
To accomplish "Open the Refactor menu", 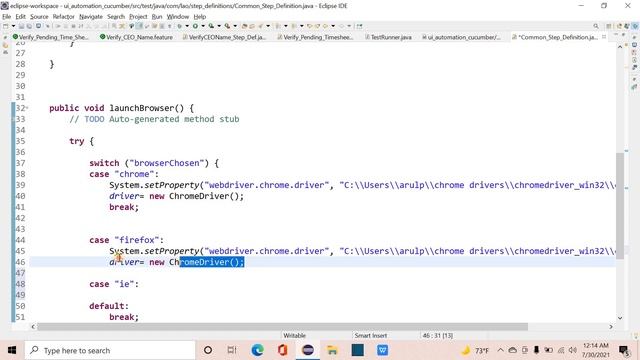I will tap(64, 16).
